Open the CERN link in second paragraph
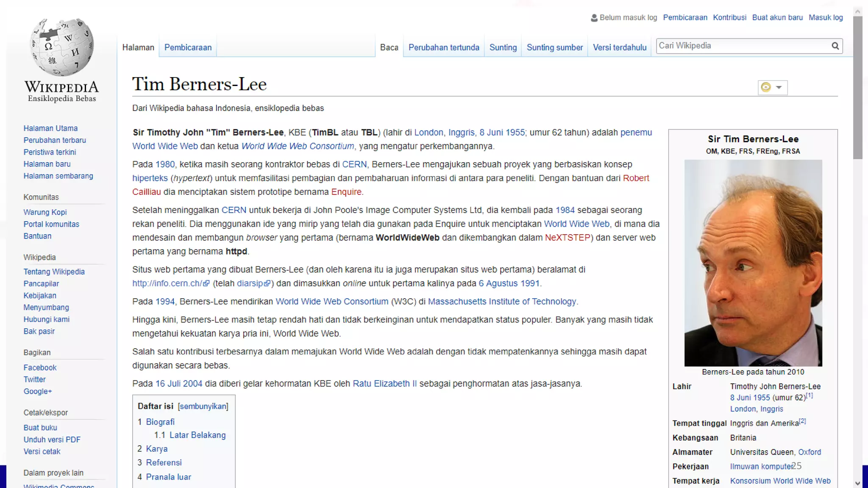Viewport: 868px width, 488px height. click(x=354, y=164)
